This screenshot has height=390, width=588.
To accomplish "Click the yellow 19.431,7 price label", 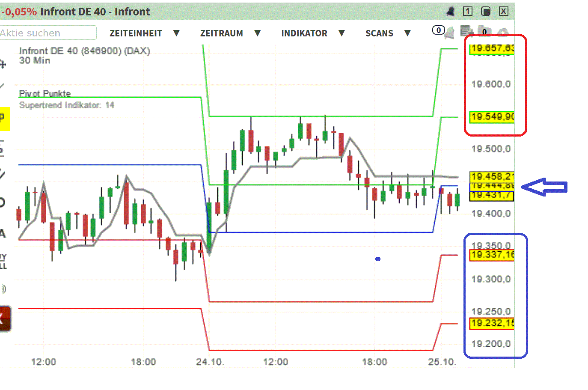I will [x=492, y=196].
